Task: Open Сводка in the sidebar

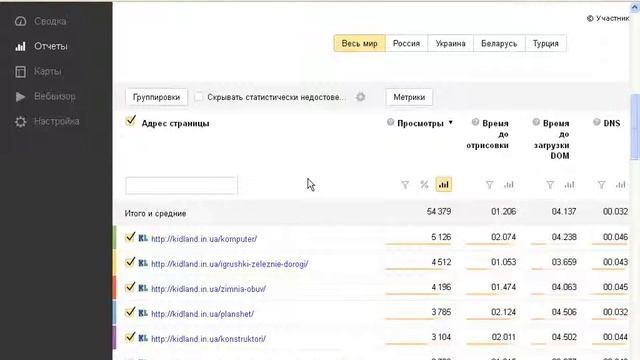Action: tap(50, 21)
